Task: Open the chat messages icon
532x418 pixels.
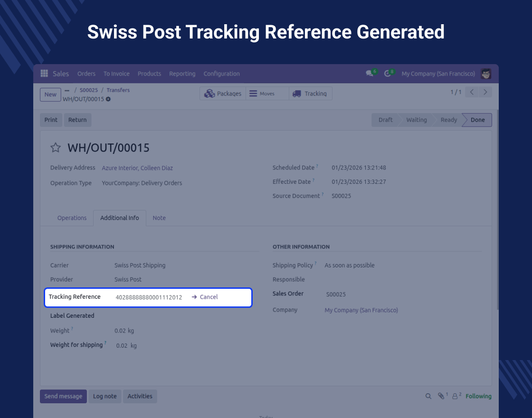Action: pyautogui.click(x=369, y=74)
